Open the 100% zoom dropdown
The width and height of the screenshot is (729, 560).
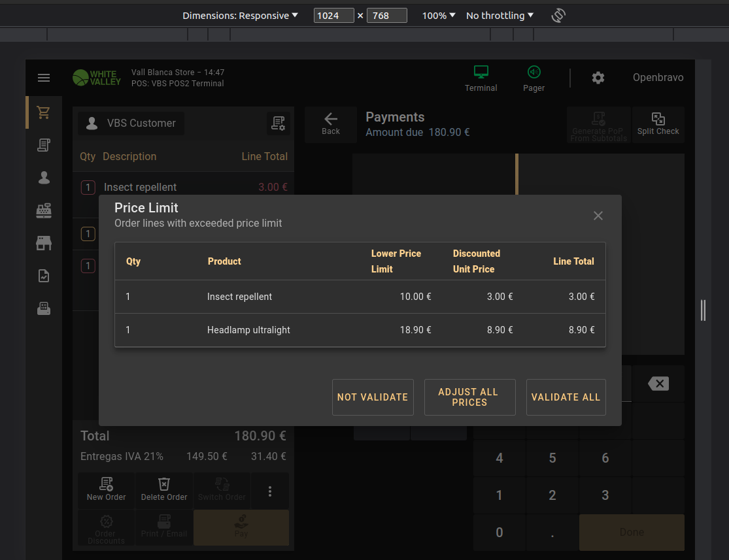tap(439, 16)
